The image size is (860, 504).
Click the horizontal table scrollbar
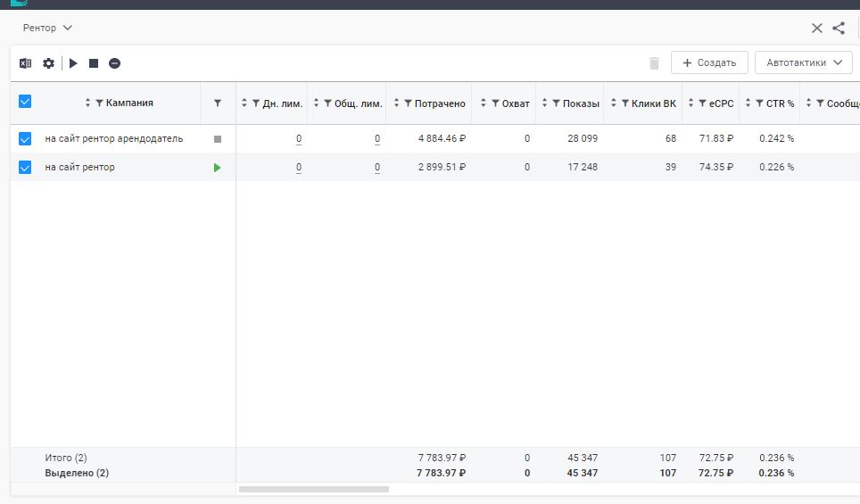point(314,489)
